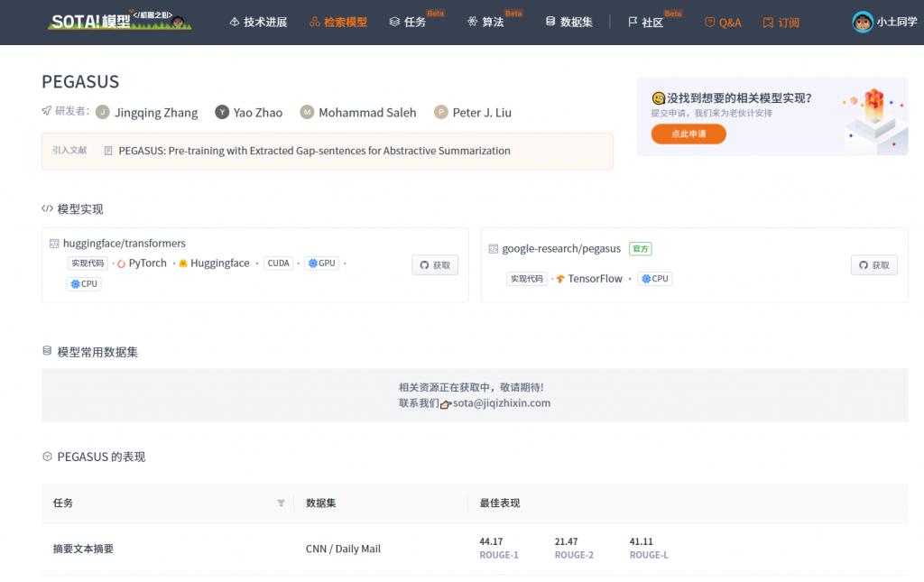Click the Huggingface tag
Screen dimensions: 924x582
tap(214, 263)
